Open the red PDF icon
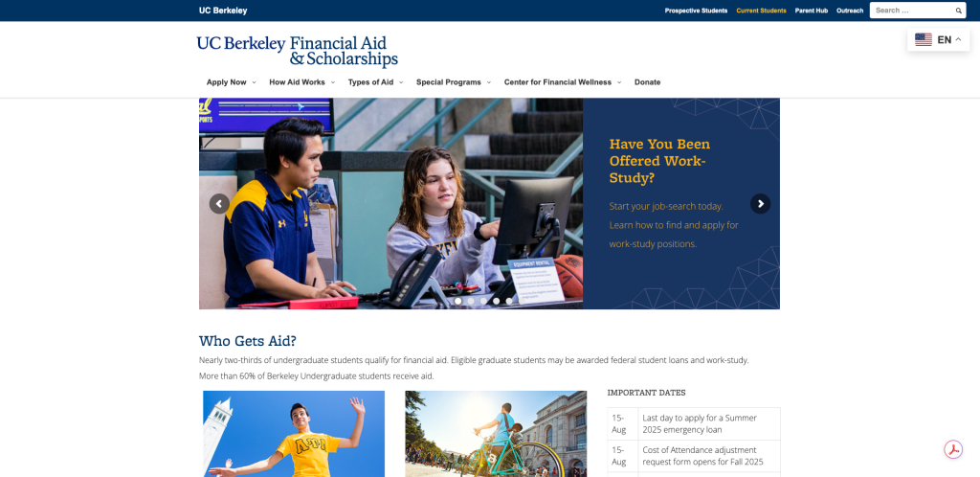 tap(953, 450)
